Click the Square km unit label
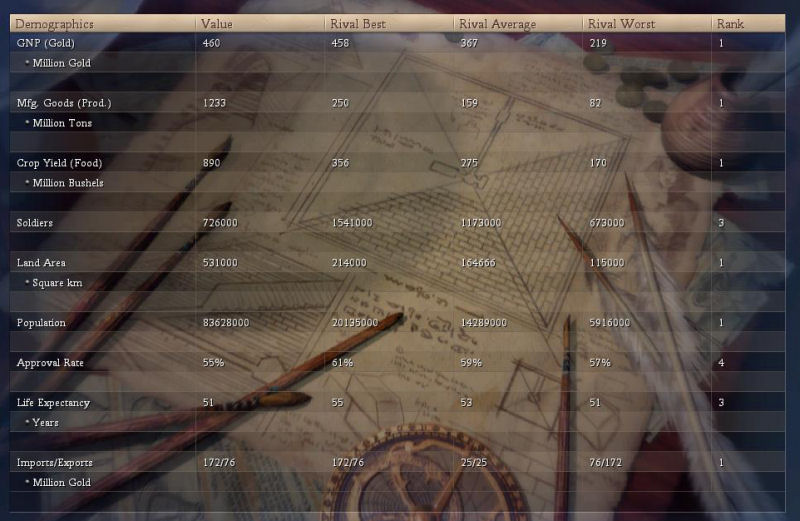800x521 pixels. pyautogui.click(x=57, y=283)
